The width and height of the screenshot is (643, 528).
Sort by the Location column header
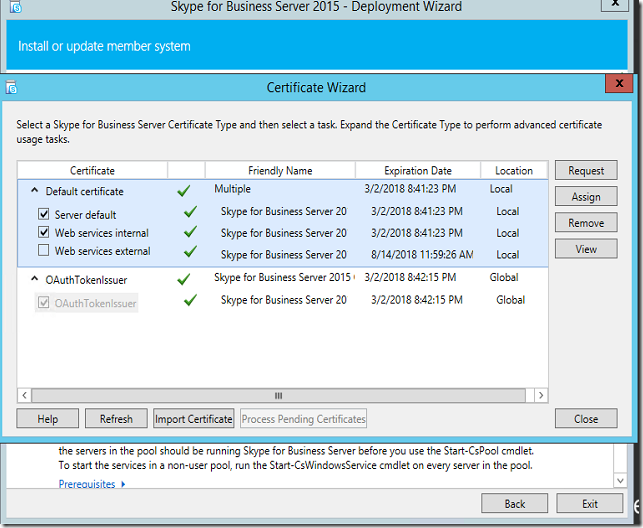tap(514, 171)
